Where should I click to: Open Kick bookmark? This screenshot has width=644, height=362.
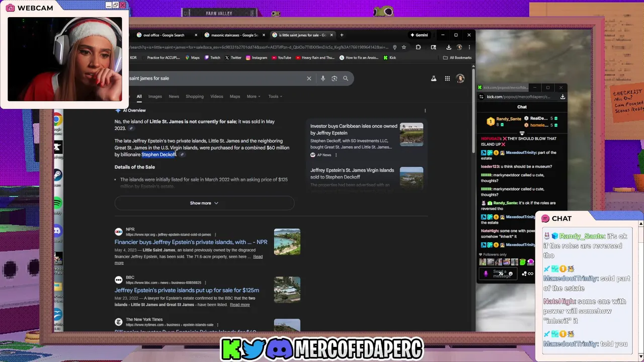(390, 58)
